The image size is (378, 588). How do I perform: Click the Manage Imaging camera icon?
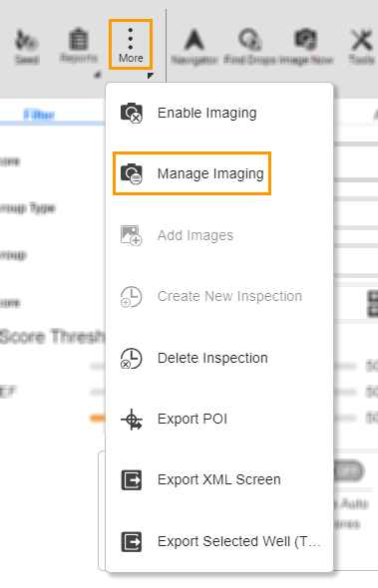coord(131,173)
